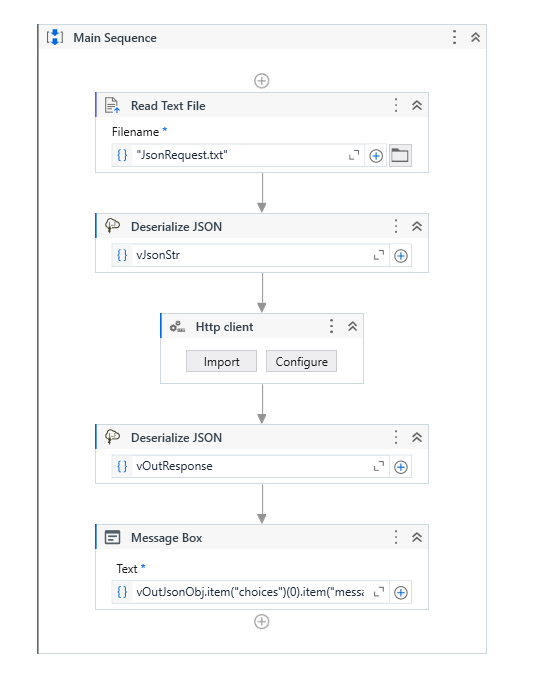Click first Deserialize JSON activity icon

112,226
